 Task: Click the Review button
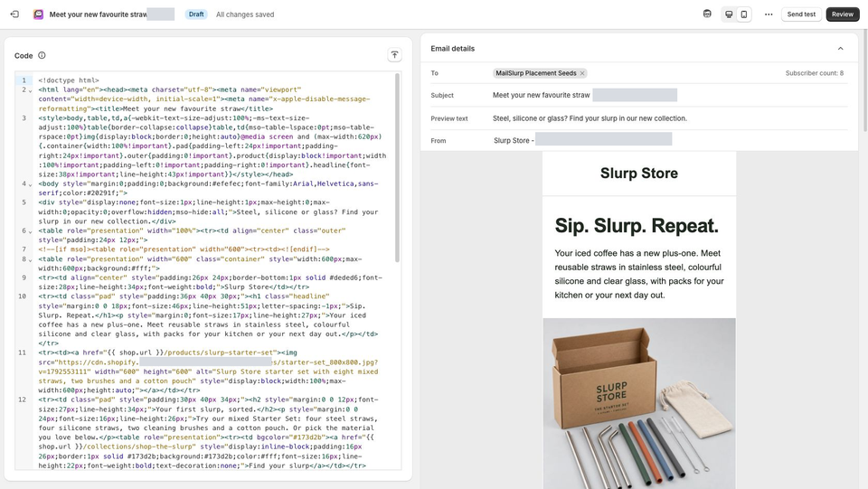pyautogui.click(x=843, y=14)
